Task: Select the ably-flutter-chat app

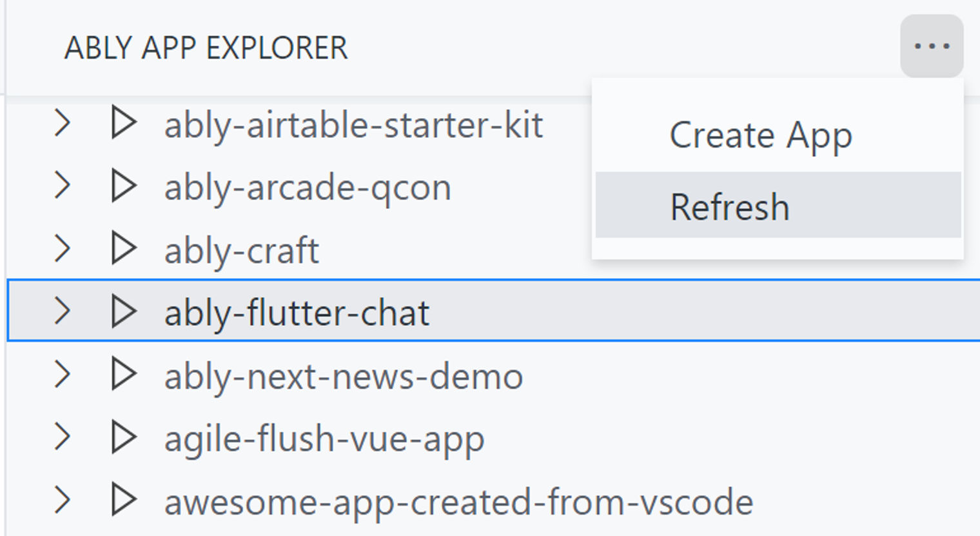Action: [297, 311]
